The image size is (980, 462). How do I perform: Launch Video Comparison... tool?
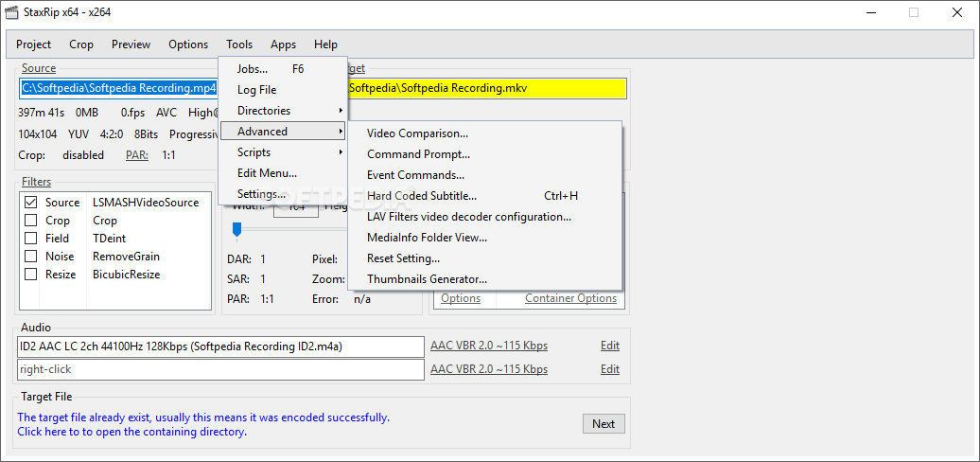485,133
